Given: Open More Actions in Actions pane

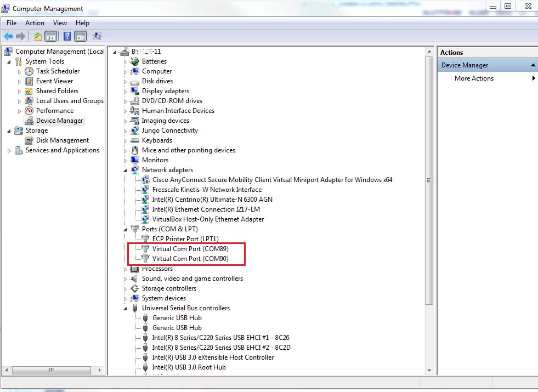Looking at the screenshot, I should 474,78.
